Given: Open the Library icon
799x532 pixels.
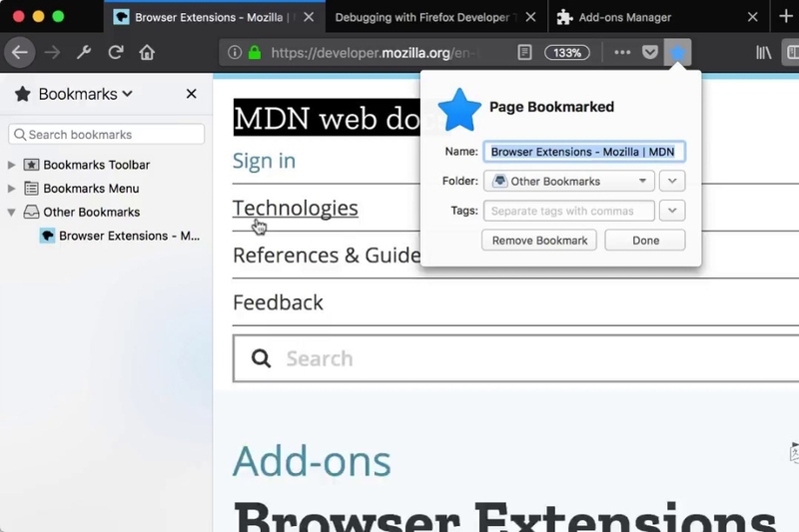Looking at the screenshot, I should tap(763, 53).
